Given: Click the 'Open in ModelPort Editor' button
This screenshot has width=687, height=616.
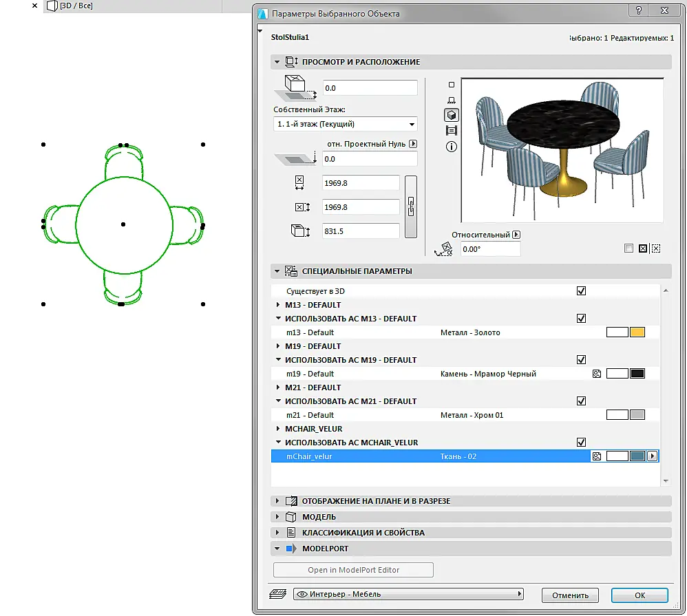Looking at the screenshot, I should tap(353, 570).
